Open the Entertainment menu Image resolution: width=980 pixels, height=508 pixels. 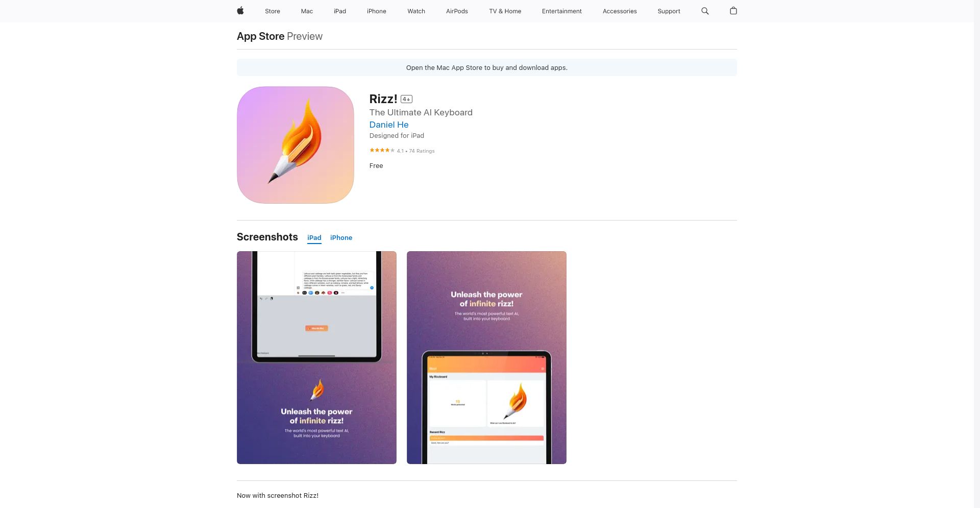pos(562,11)
